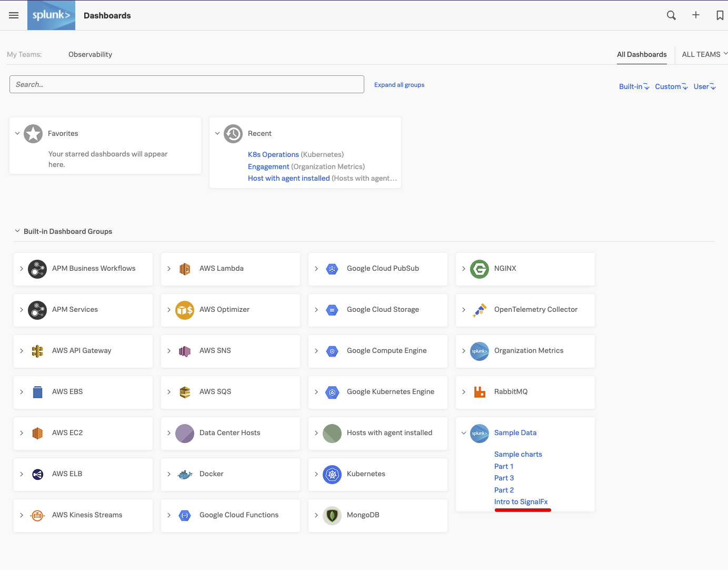Open Part 3 dashboard

point(504,478)
